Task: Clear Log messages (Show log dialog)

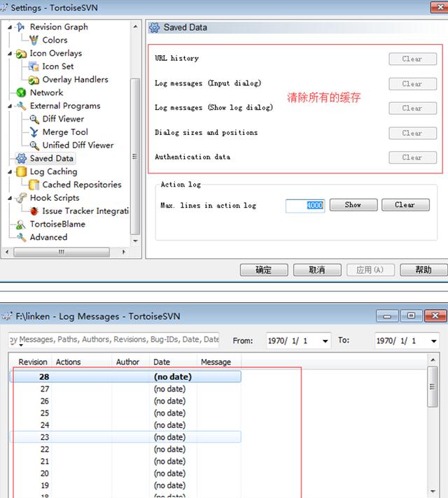Action: [412, 108]
